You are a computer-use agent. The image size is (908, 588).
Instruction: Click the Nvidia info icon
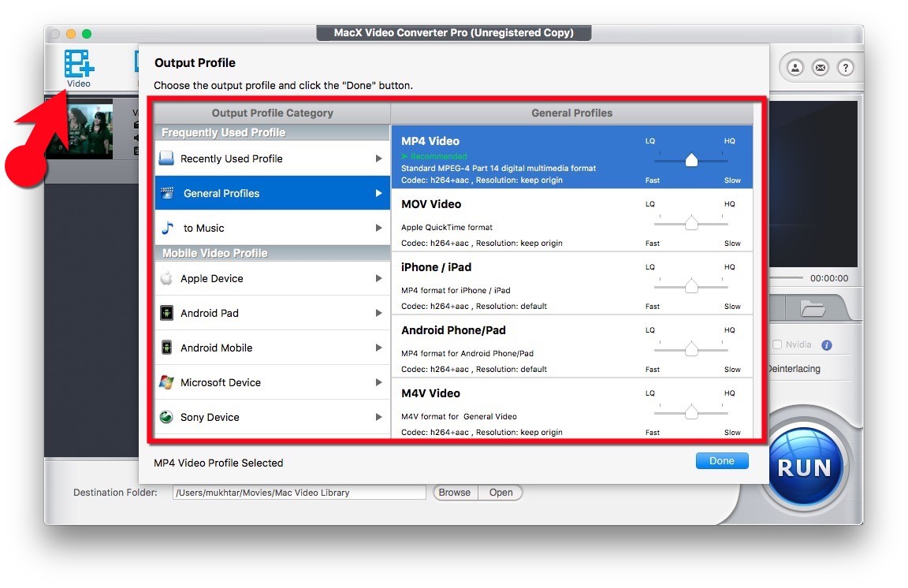[826, 344]
